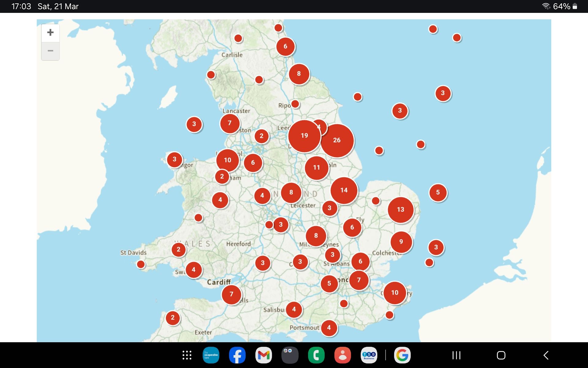The width and height of the screenshot is (588, 368).
Task: Launch the Co-operative Bank app
Action: [211, 355]
